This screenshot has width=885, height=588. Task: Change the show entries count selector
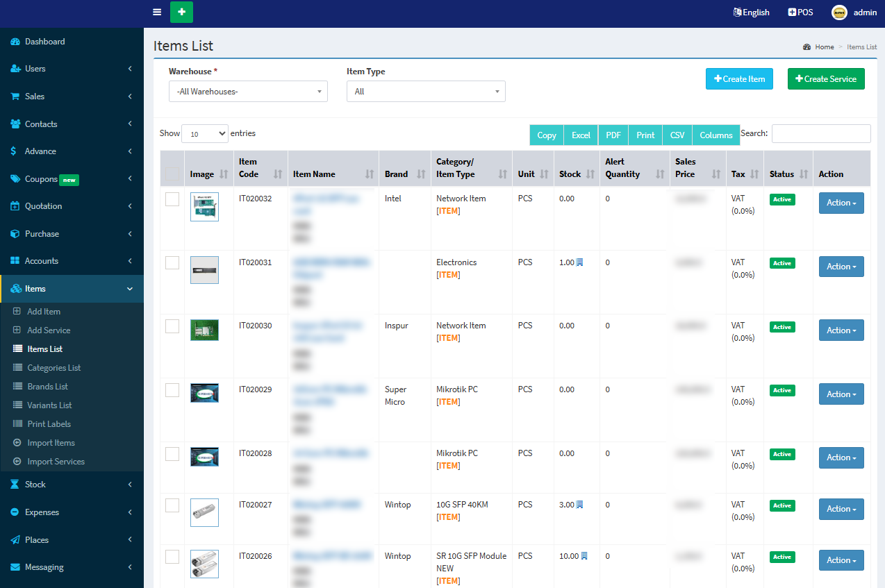[x=204, y=134]
